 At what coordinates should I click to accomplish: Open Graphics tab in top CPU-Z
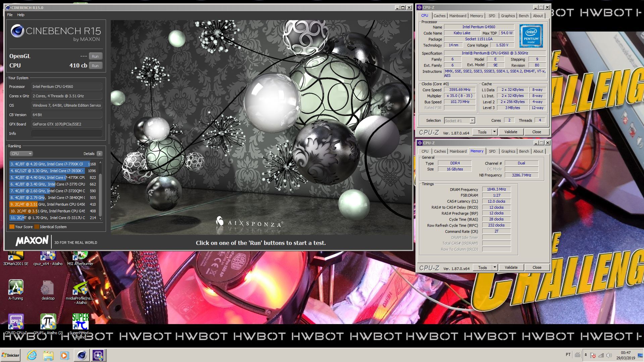click(508, 16)
